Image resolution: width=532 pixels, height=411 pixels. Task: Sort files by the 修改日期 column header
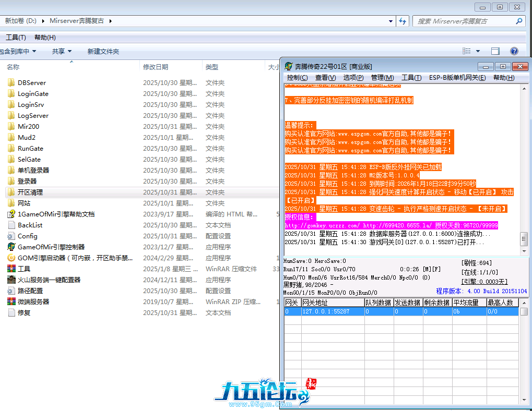156,67
